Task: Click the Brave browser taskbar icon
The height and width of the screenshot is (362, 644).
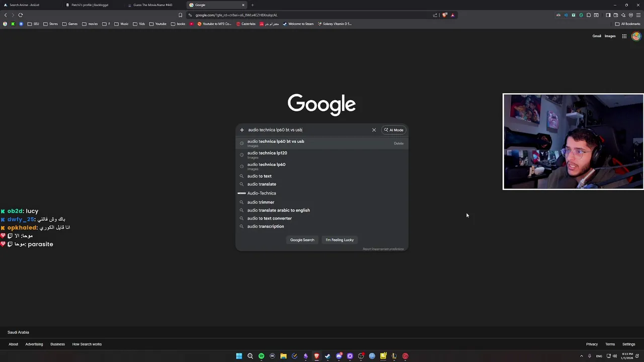Action: coord(316,356)
